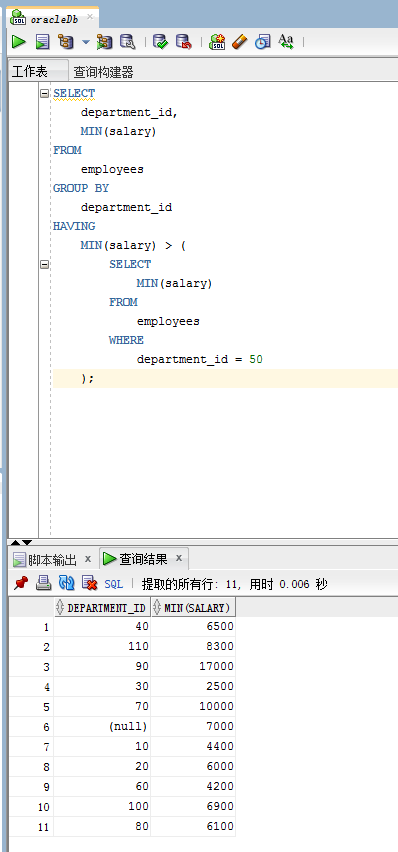Click the print icon in results toolbar
Image resolution: width=398 pixels, height=852 pixels.
pyautogui.click(x=43, y=584)
